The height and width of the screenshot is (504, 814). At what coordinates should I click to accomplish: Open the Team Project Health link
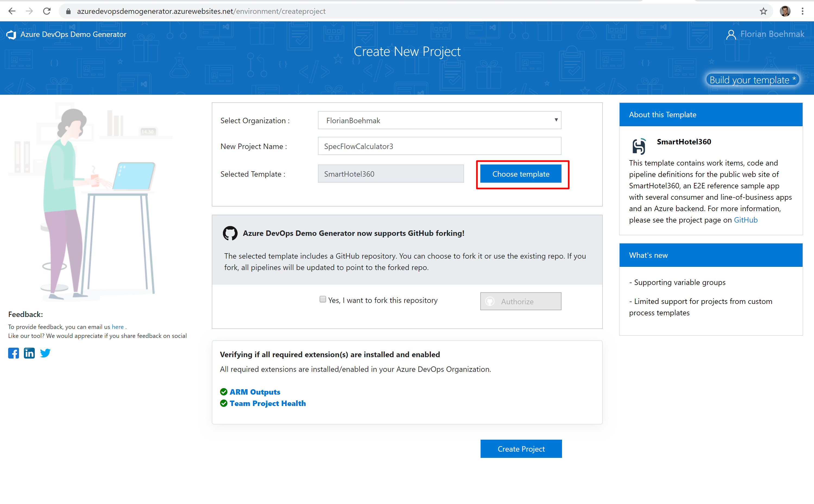[x=267, y=403]
